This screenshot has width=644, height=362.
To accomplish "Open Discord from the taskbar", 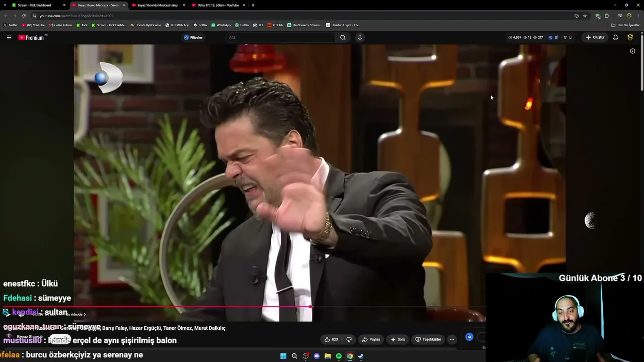I will [316, 356].
